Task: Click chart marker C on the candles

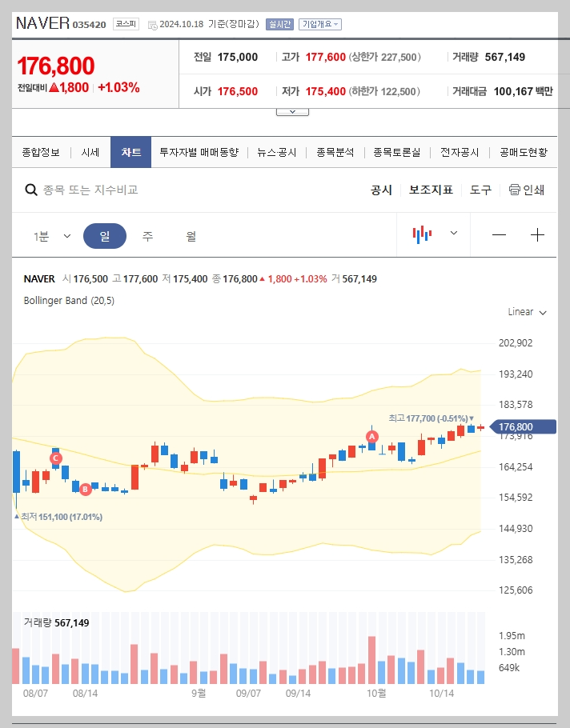Action: (55, 458)
